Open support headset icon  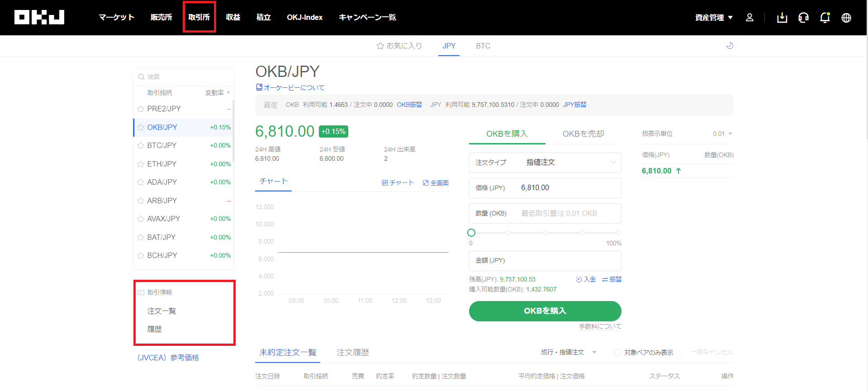point(803,18)
